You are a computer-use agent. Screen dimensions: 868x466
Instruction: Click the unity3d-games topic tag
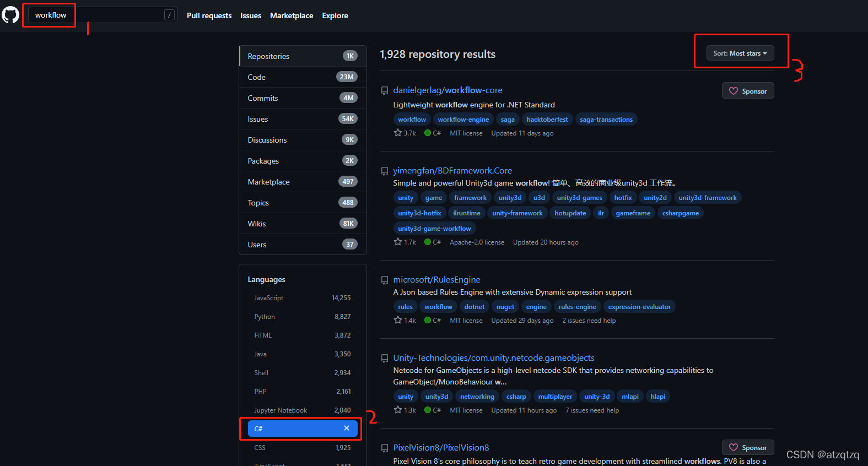[579, 198]
